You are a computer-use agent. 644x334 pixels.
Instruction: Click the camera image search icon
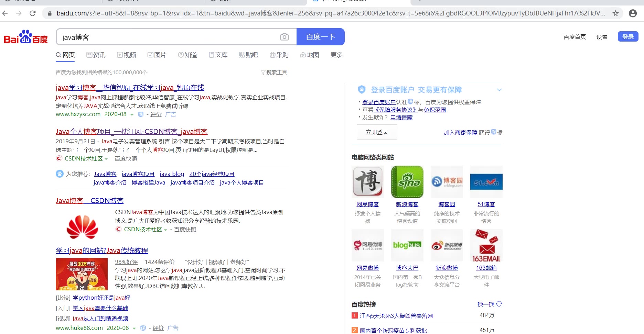284,37
